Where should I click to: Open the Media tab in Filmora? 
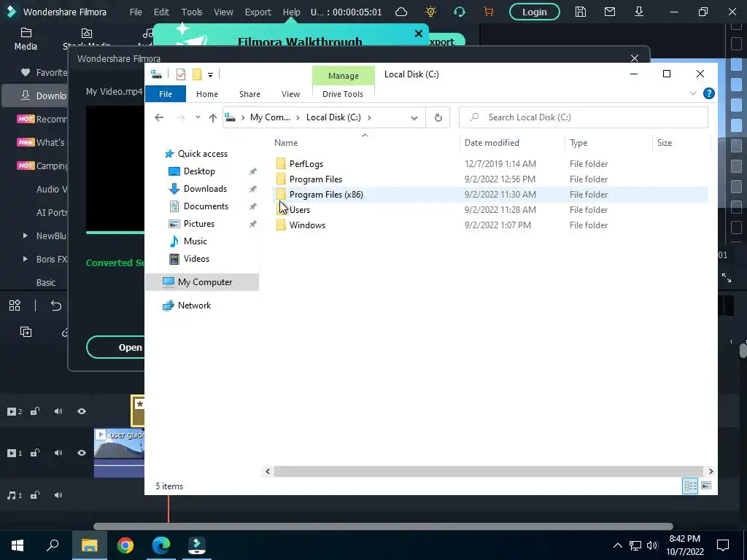coord(26,39)
